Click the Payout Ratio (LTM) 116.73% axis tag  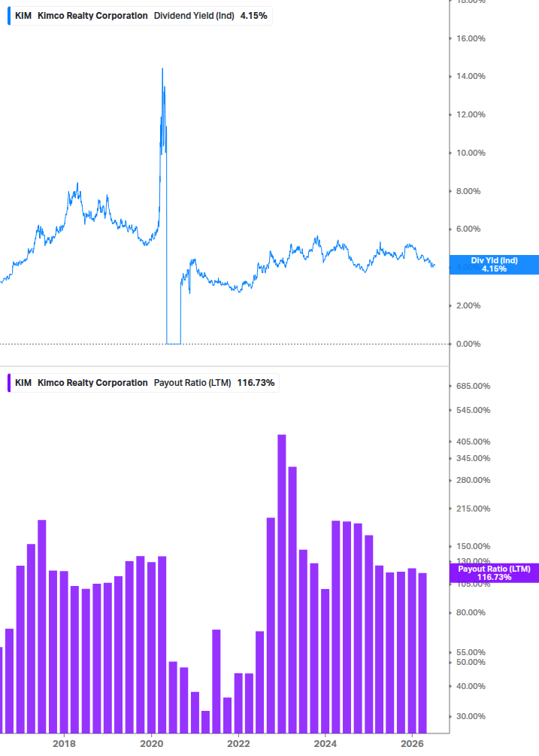coord(494,572)
